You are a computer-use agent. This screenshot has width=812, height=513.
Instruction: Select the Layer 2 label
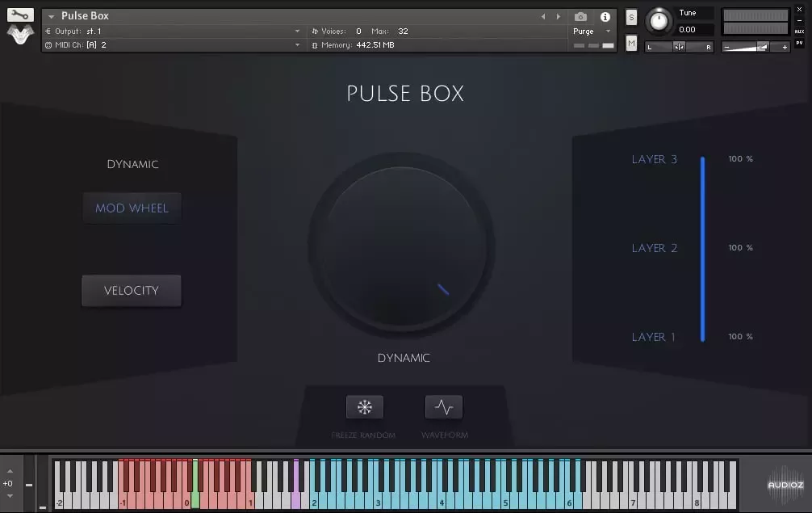[654, 248]
